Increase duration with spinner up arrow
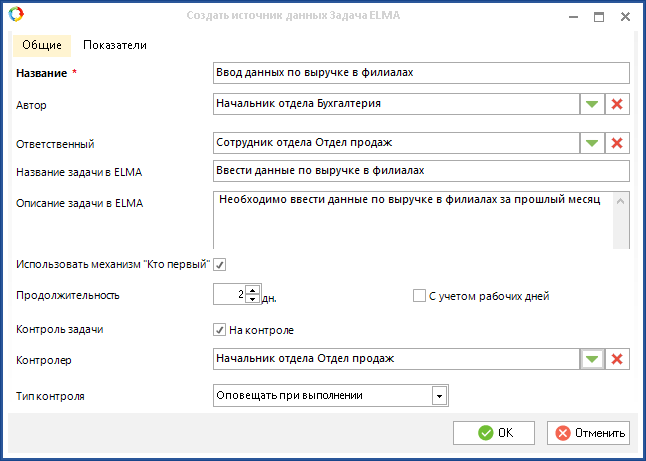 pyautogui.click(x=252, y=290)
